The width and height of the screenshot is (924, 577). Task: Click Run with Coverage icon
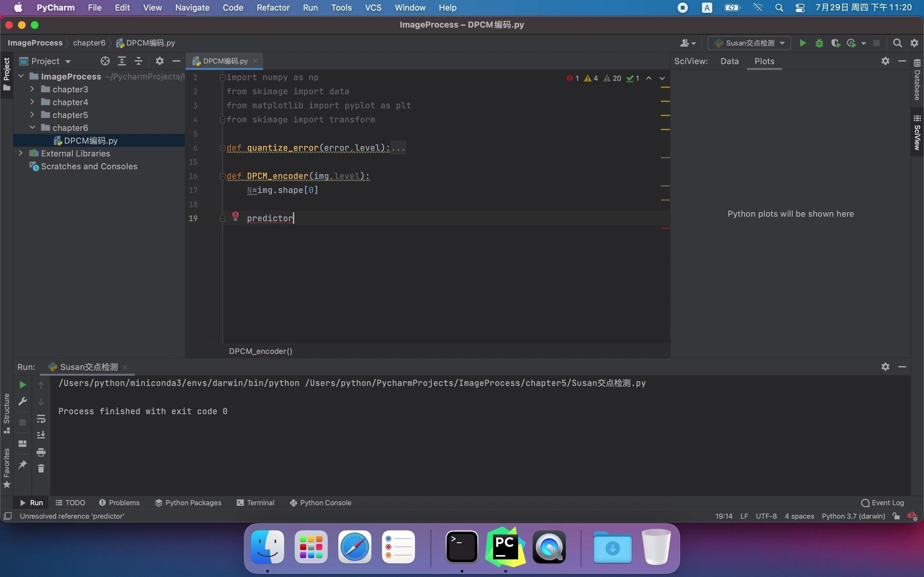coord(835,43)
